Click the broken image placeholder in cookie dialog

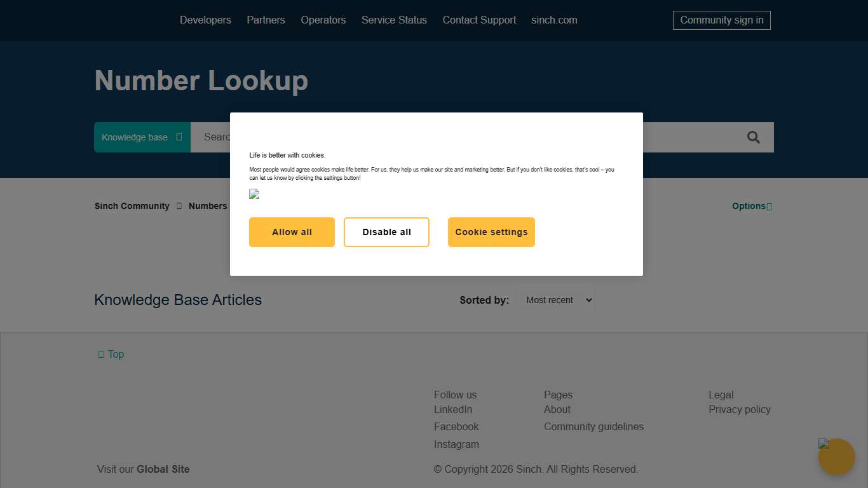pyautogui.click(x=254, y=194)
